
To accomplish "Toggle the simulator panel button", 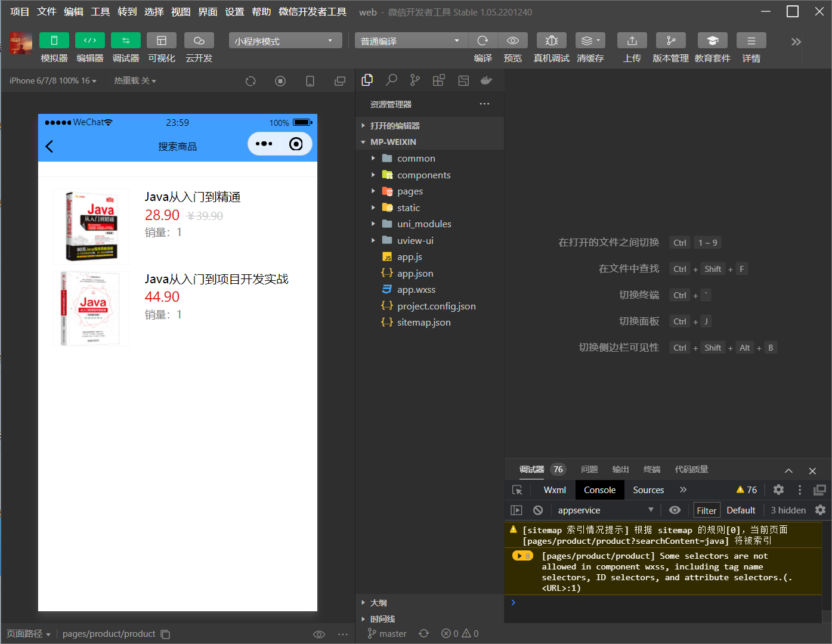I will 54,41.
